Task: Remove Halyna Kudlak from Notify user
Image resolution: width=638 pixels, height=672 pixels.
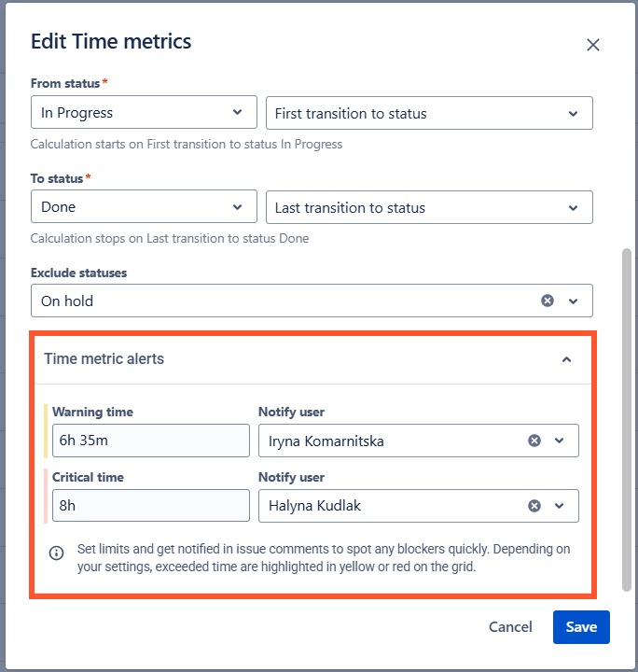Action: tap(534, 506)
